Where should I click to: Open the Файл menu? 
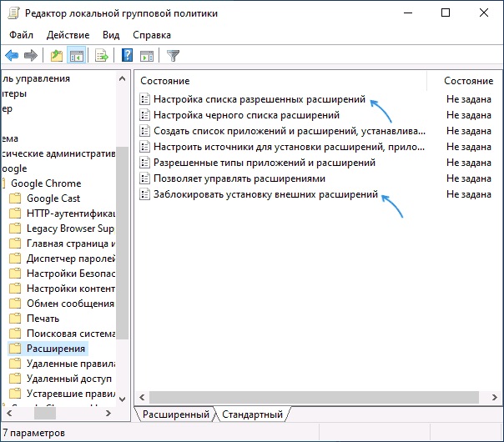[21, 35]
